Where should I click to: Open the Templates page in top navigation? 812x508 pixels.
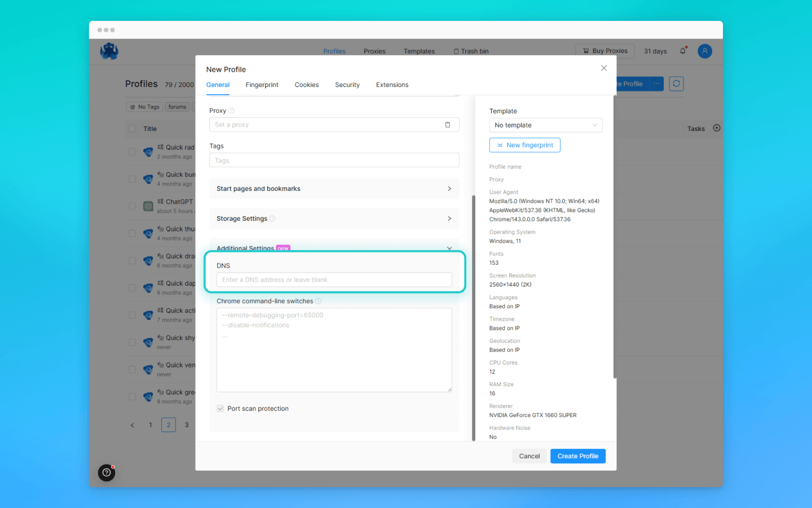[x=419, y=51]
